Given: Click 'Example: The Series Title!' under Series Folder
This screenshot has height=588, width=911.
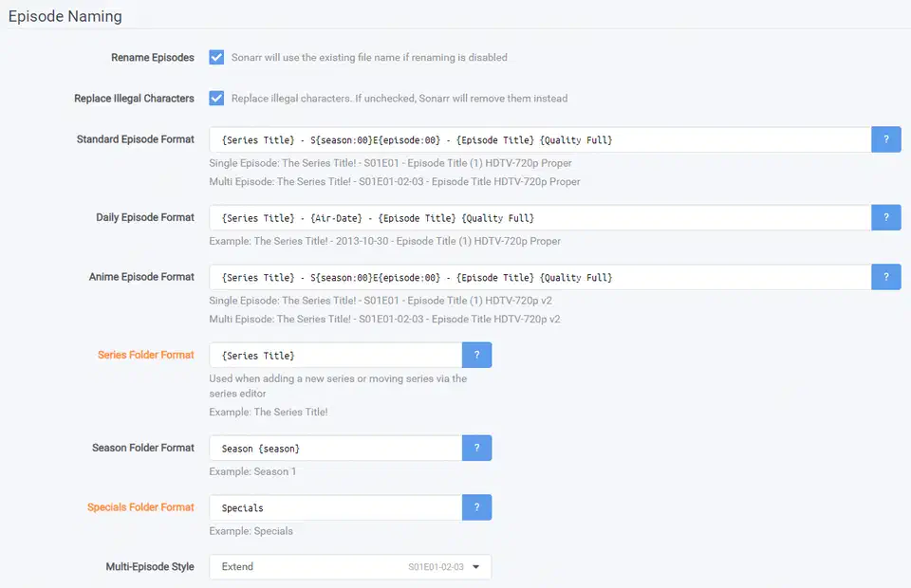Looking at the screenshot, I should coord(269,413).
